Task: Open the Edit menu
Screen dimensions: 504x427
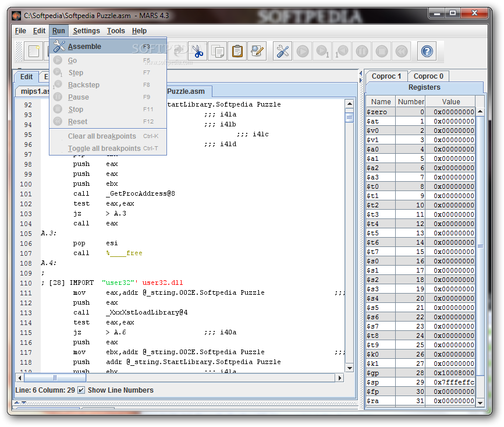Action: [x=39, y=31]
